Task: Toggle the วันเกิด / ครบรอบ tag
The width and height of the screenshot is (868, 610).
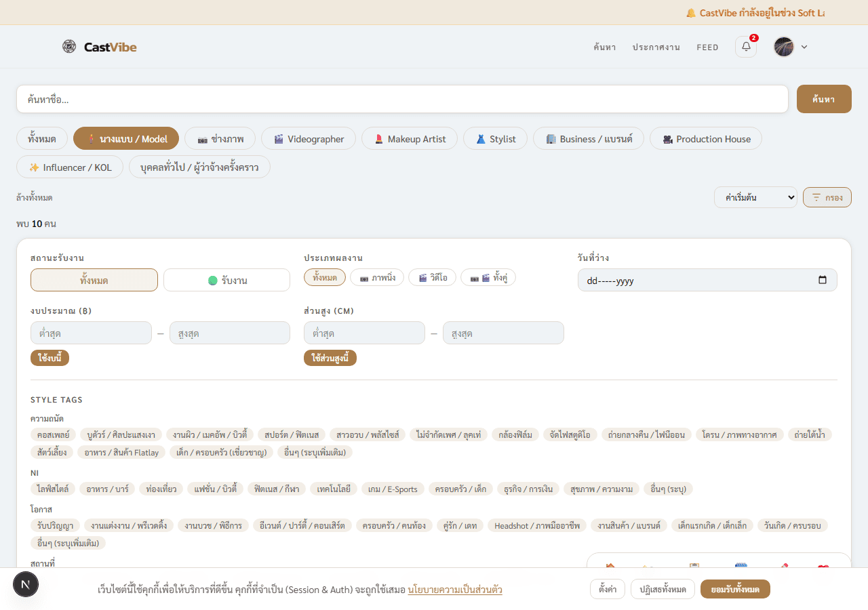Action: 792,525
